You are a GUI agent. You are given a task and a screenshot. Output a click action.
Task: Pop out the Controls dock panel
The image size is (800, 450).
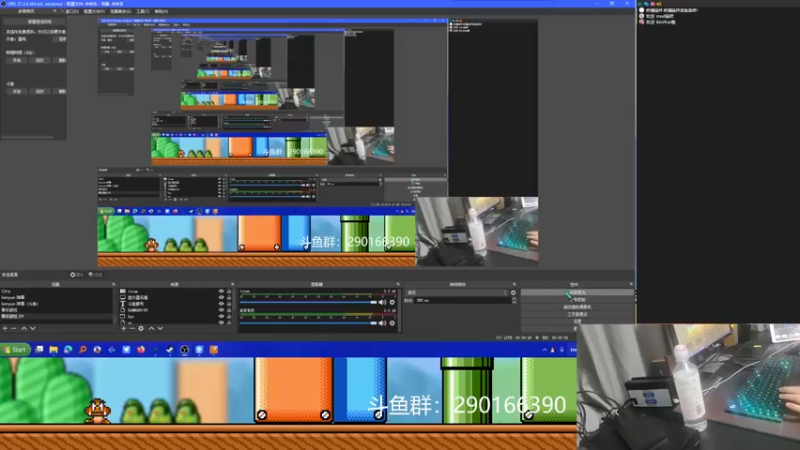pos(631,284)
